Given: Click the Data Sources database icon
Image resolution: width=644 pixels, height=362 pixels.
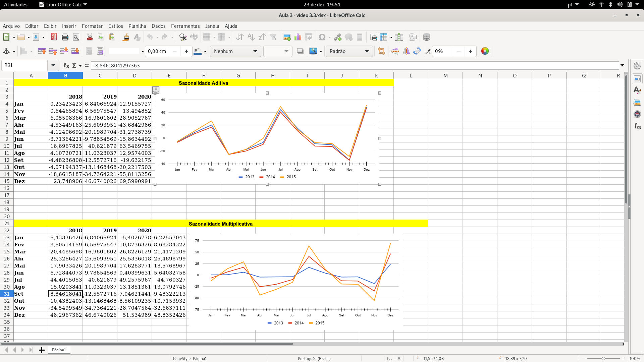Looking at the screenshot, I should click(427, 37).
